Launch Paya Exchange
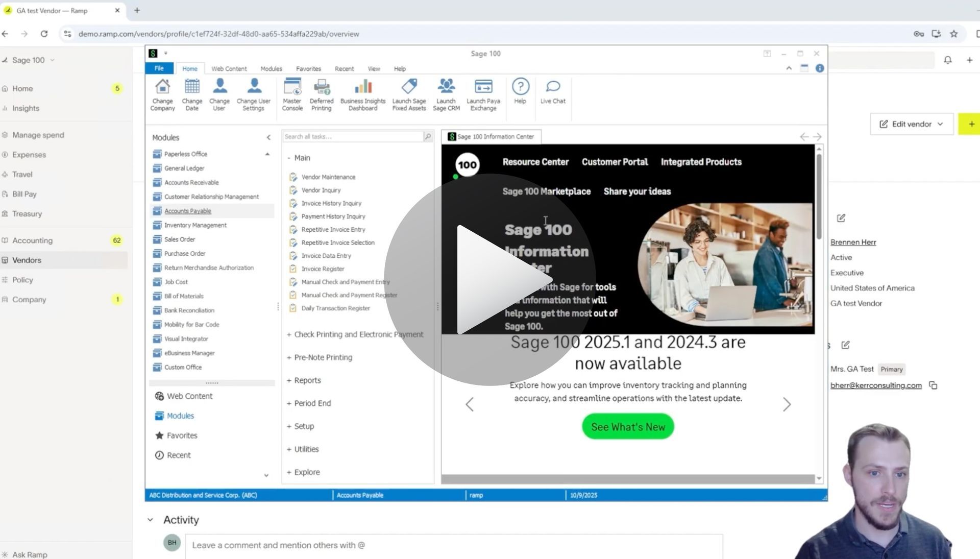The height and width of the screenshot is (559, 980). (x=483, y=95)
